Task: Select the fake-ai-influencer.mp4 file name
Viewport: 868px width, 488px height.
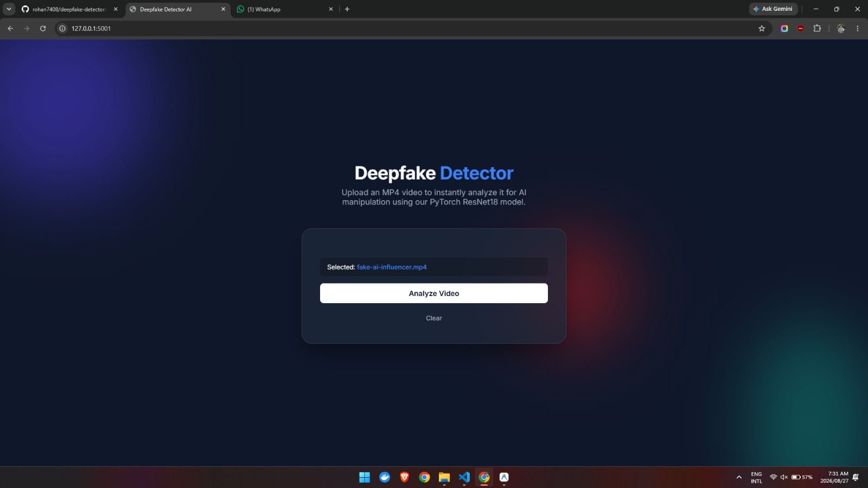Action: 392,267
